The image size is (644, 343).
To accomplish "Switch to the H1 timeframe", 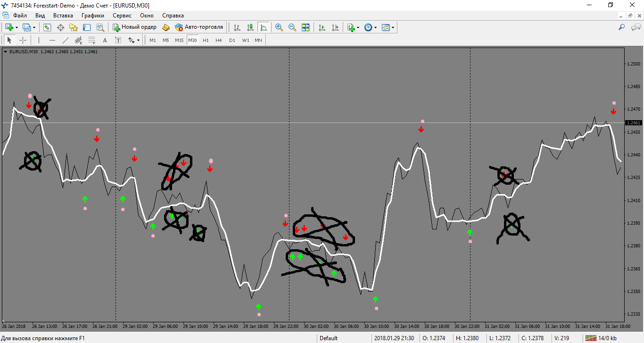I will [206, 40].
